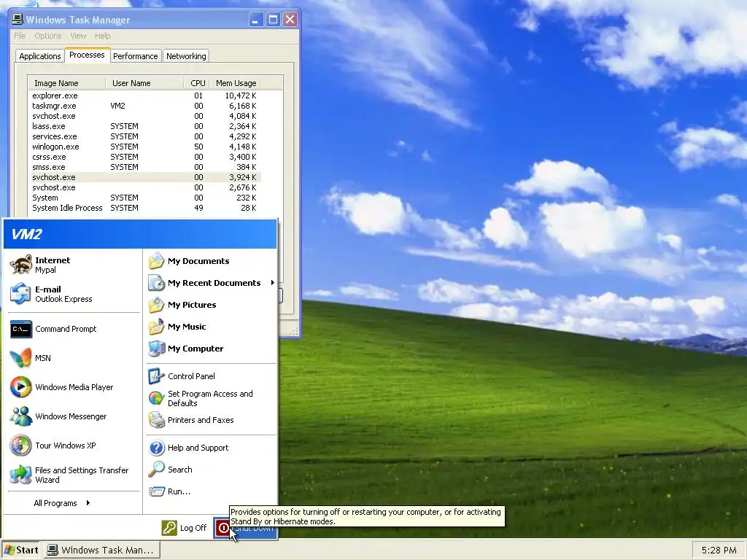
Task: Open My Pictures folder icon
Action: tap(156, 305)
